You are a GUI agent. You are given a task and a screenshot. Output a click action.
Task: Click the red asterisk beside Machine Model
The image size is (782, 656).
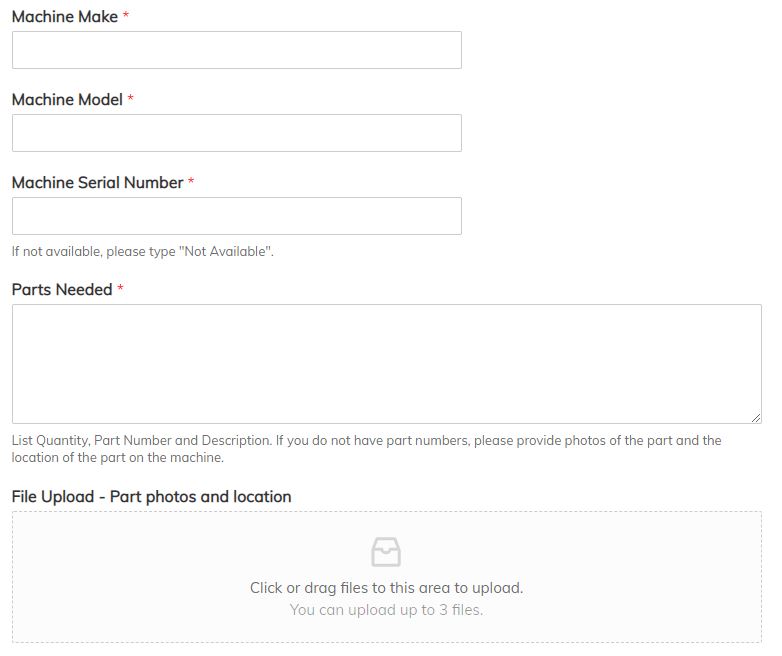click(x=131, y=99)
